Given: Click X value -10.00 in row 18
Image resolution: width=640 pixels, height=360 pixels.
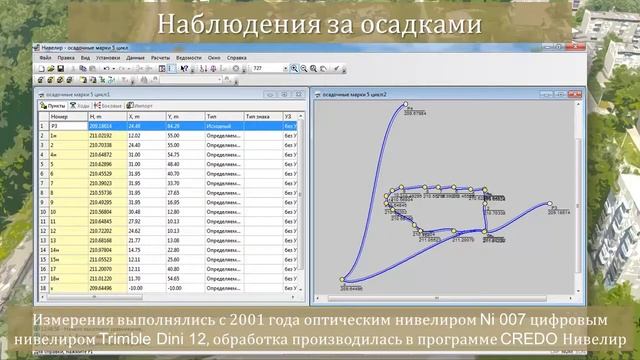Looking at the screenshot, I should click(147, 288).
